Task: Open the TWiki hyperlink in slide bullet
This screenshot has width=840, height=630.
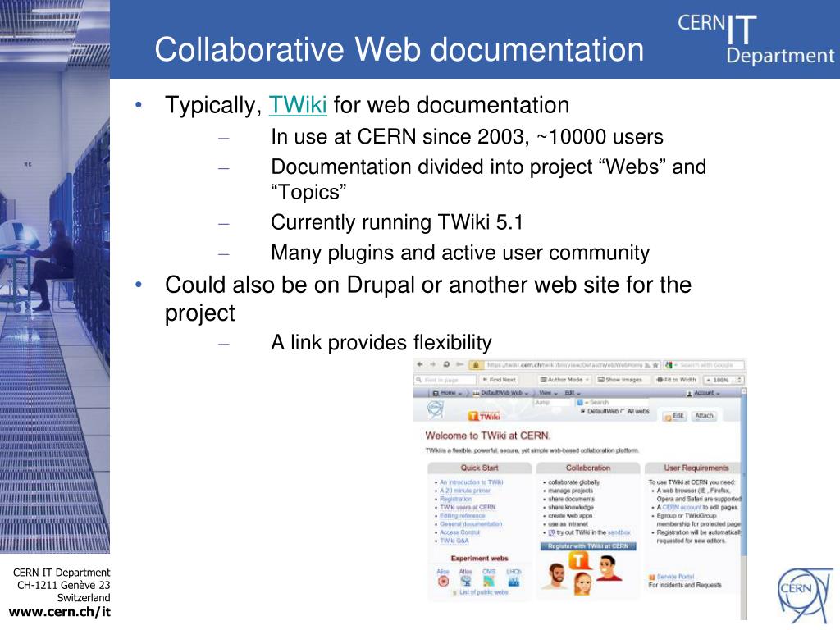Action: [297, 105]
